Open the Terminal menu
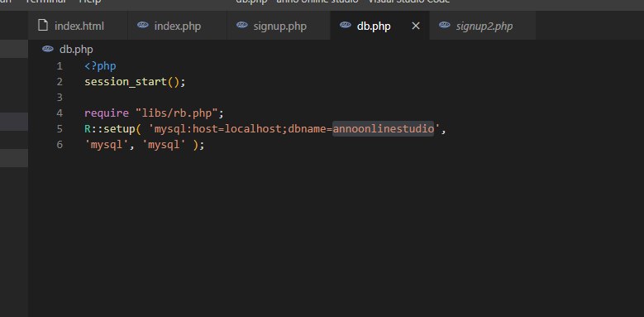Image resolution: width=644 pixels, height=317 pixels. pos(45,1)
